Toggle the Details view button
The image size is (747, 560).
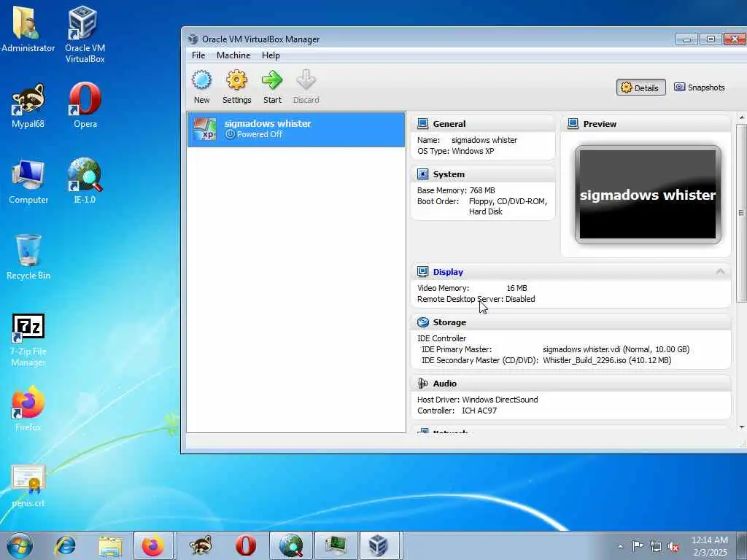[640, 87]
